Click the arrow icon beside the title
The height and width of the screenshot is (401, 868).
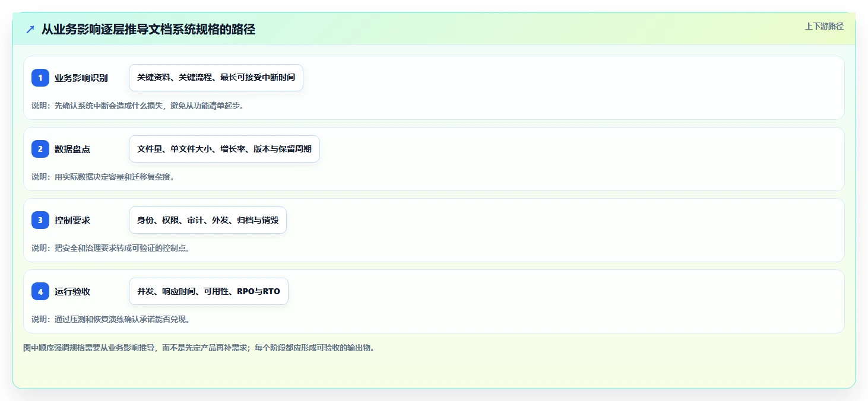[30, 29]
